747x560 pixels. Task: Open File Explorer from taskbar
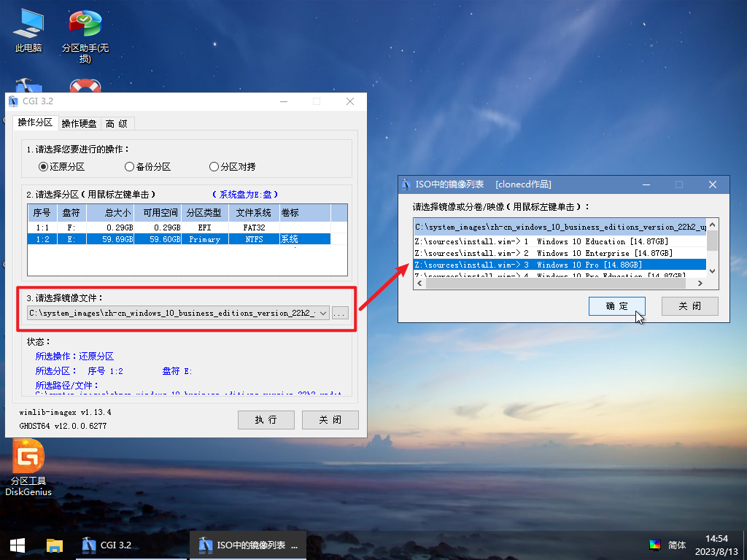tap(55, 545)
